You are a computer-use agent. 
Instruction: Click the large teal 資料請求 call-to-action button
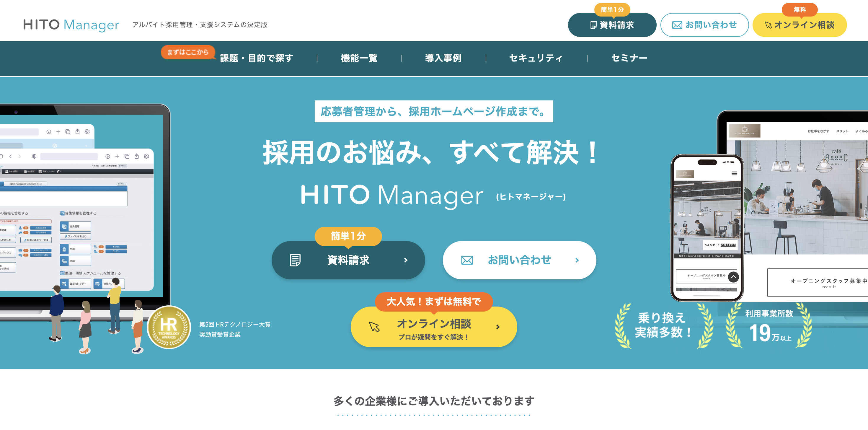[x=348, y=260]
